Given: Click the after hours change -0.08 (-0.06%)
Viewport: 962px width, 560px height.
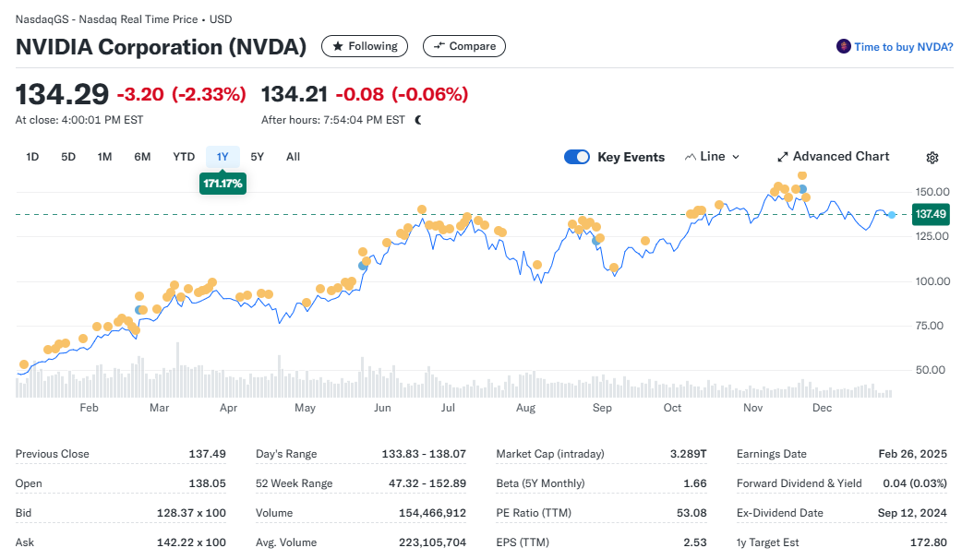Looking at the screenshot, I should 402,94.
